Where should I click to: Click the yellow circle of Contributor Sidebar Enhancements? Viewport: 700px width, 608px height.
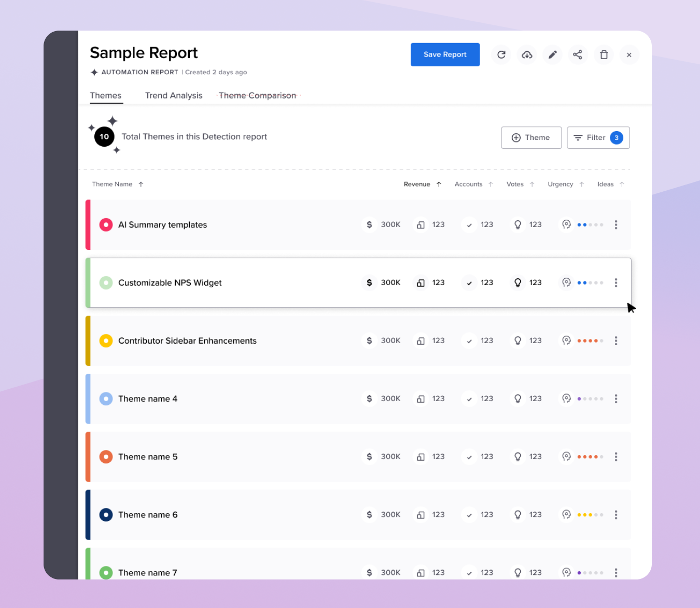[106, 341]
